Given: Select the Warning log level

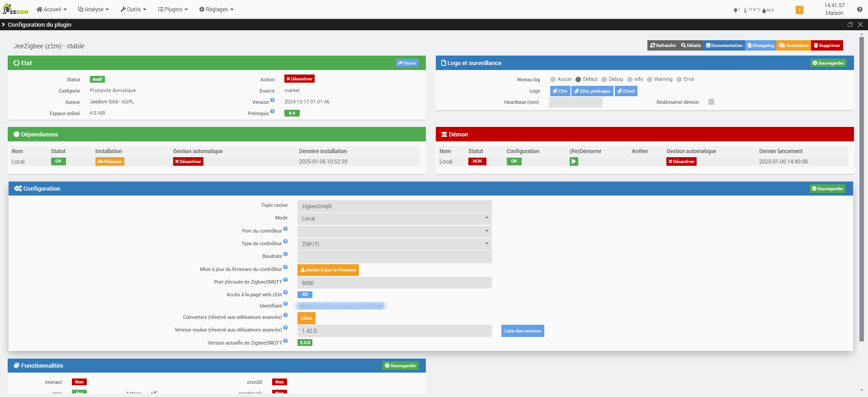Looking at the screenshot, I should [x=649, y=79].
